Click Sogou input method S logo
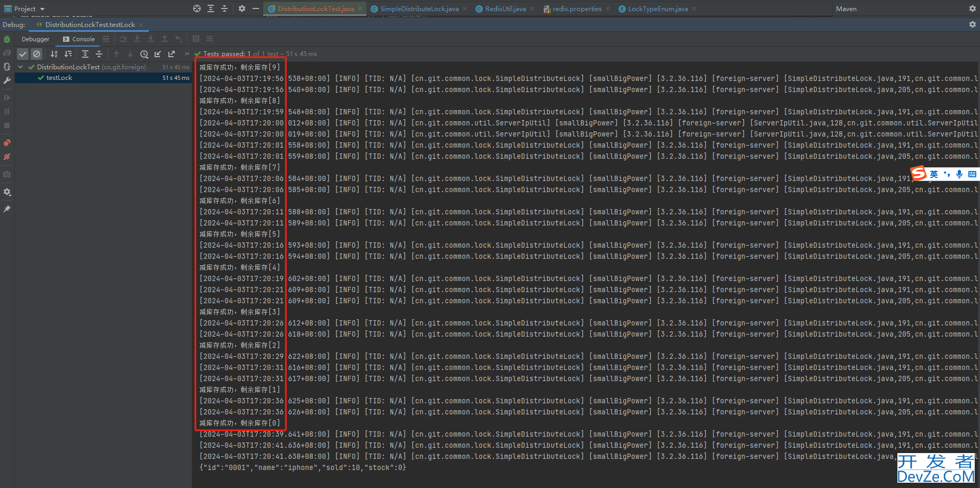The image size is (980, 488). (919, 173)
